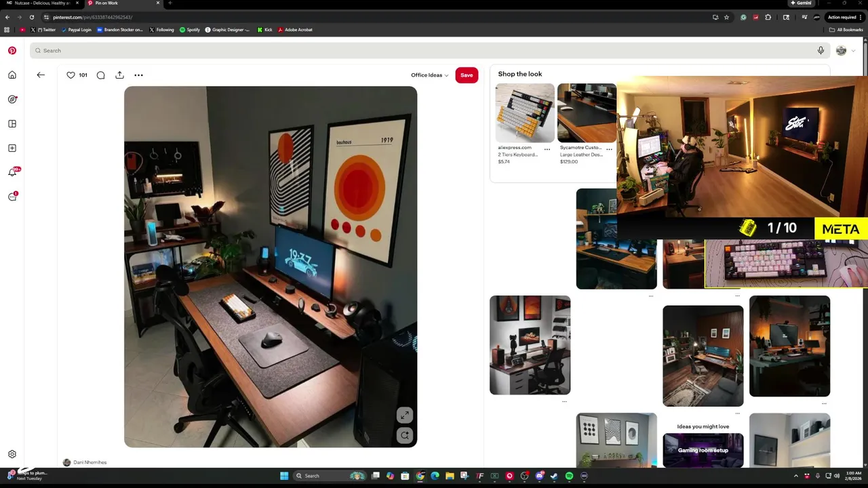Show hidden system tray icons

click(796, 476)
